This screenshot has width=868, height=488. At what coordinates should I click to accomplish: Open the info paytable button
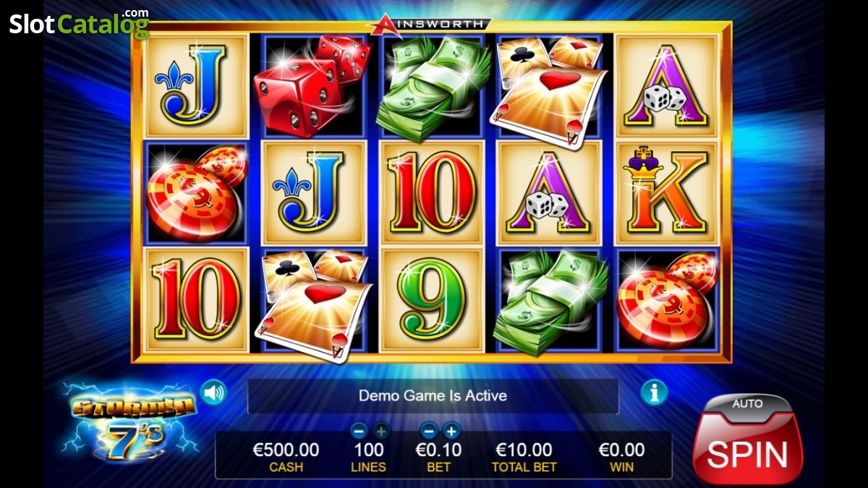tap(654, 393)
